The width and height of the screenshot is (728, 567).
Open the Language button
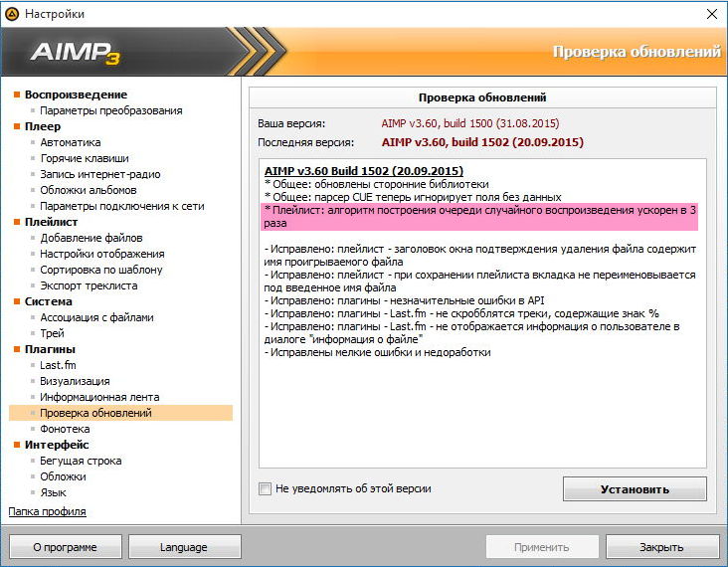point(184,547)
